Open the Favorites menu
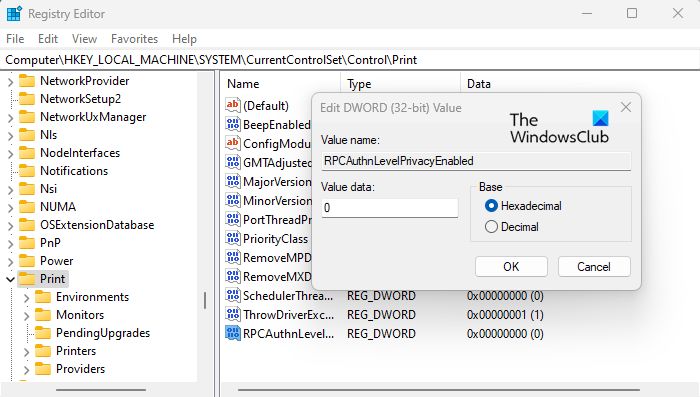 coord(134,39)
